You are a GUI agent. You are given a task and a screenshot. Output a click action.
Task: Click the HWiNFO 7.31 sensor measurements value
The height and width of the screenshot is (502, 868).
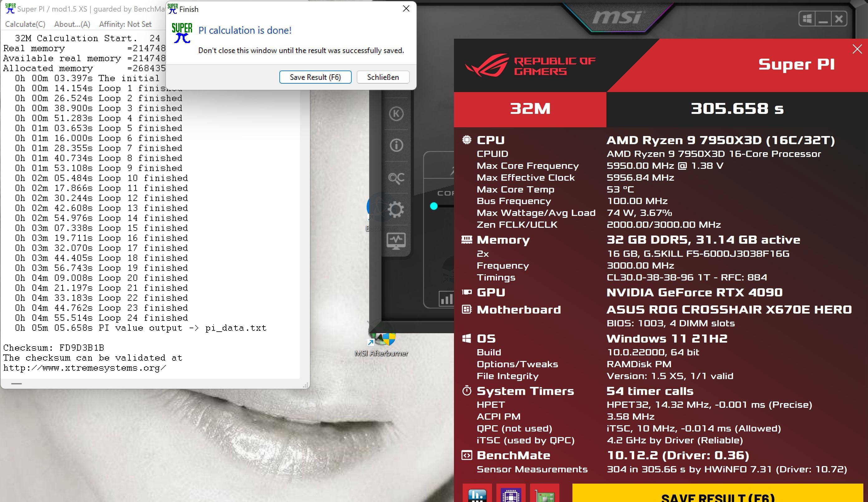727,469
